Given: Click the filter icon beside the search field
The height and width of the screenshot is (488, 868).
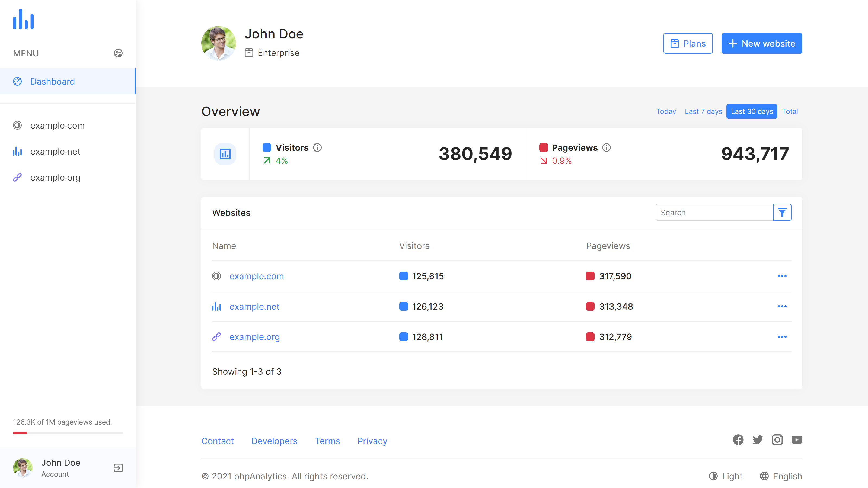Looking at the screenshot, I should [782, 212].
